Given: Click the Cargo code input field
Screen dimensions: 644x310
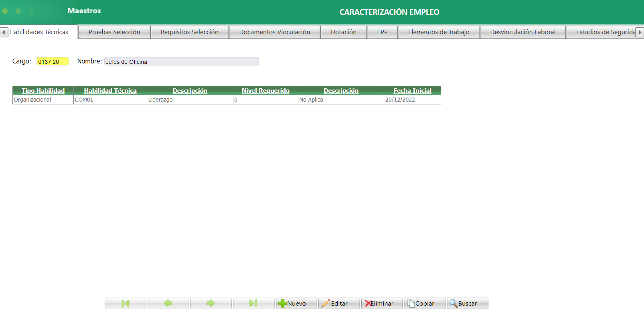Looking at the screenshot, I should click(x=53, y=61).
